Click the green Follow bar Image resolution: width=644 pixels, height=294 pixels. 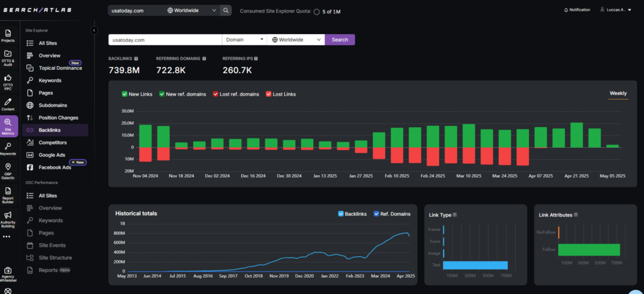click(x=589, y=249)
